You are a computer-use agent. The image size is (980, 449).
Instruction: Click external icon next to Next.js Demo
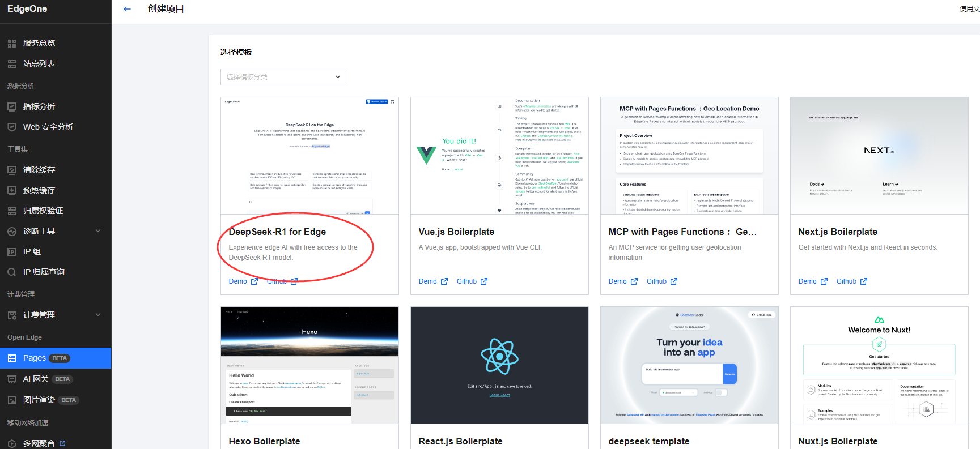tap(824, 281)
